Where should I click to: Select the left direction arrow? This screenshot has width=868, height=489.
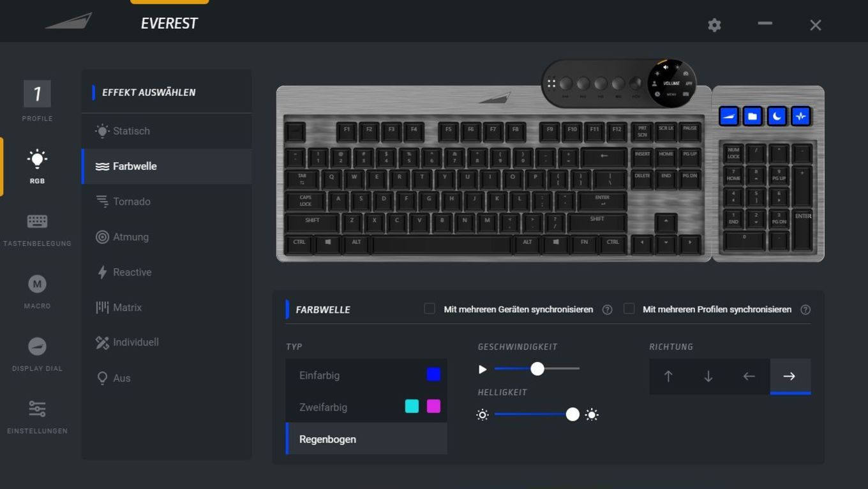tap(749, 376)
